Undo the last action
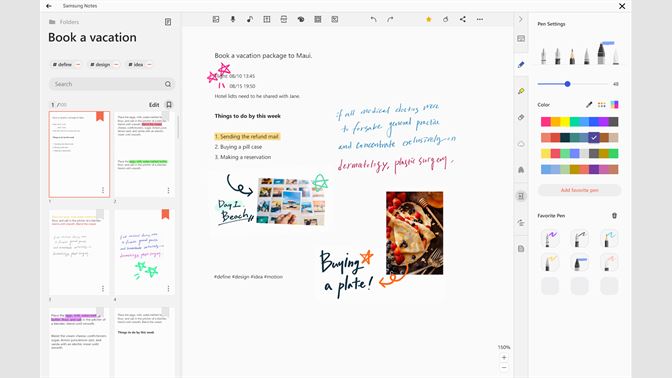 click(373, 19)
